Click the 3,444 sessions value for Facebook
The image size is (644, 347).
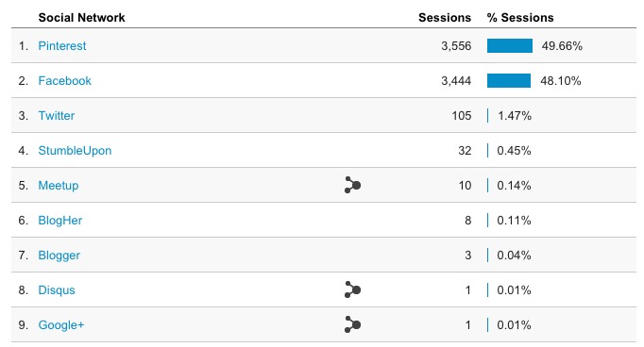point(456,81)
